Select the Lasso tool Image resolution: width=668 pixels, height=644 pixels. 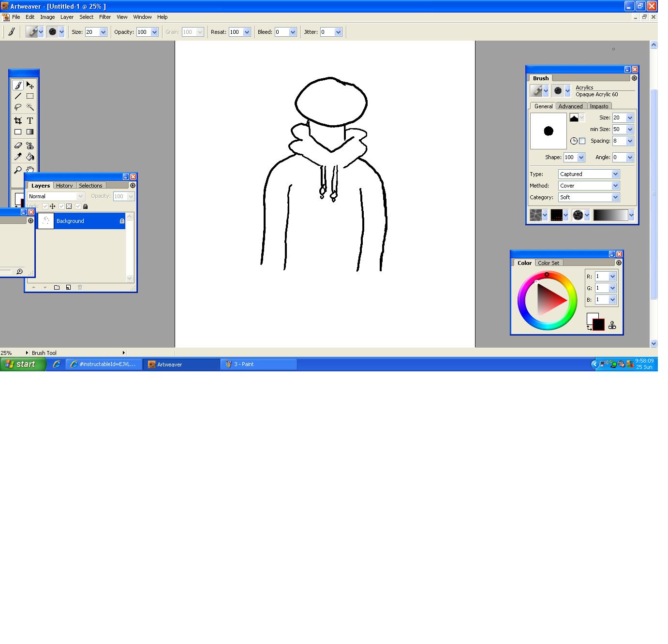click(x=18, y=107)
